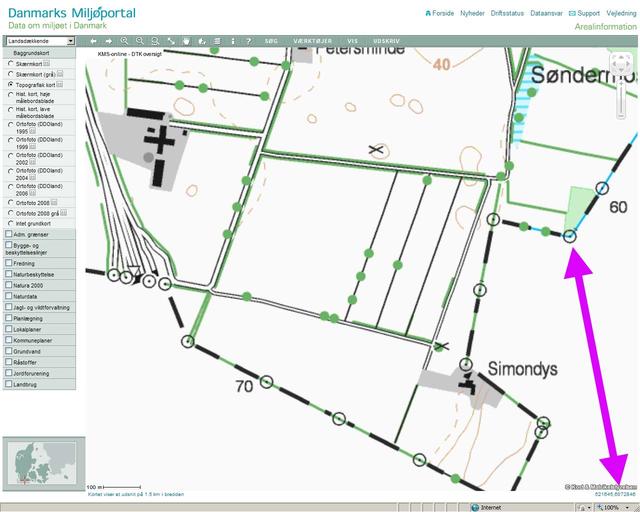This screenshot has height=512, width=640.
Task: Open the UDSKRIV menu
Action: [x=385, y=41]
